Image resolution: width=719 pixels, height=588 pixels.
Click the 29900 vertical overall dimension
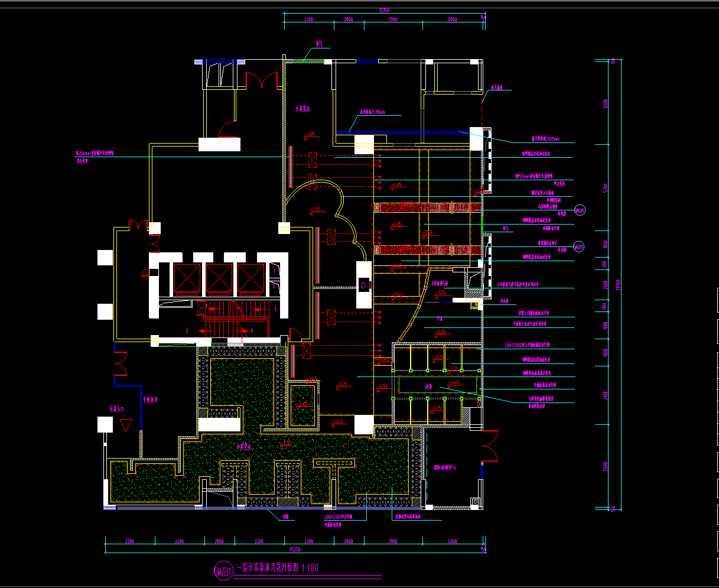click(619, 285)
